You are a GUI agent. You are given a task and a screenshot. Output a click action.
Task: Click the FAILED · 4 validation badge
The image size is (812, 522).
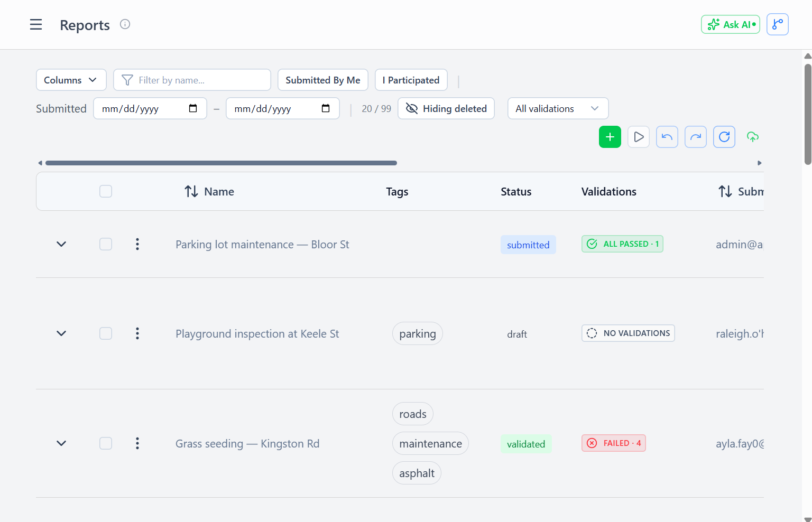613,443
